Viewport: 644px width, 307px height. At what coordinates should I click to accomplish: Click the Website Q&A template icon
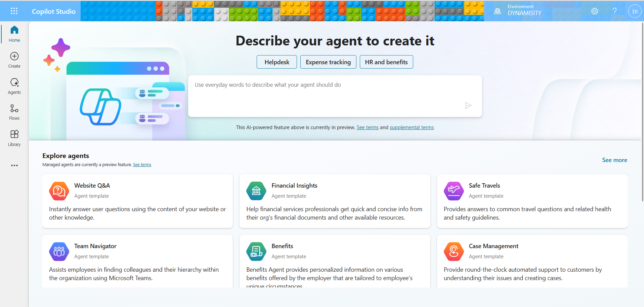[59, 191]
